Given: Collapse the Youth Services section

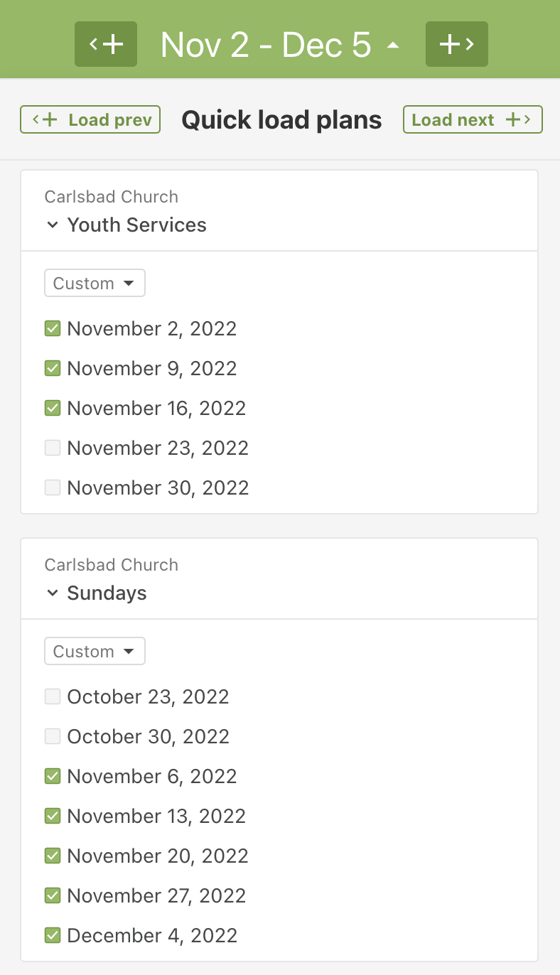Looking at the screenshot, I should point(52,225).
